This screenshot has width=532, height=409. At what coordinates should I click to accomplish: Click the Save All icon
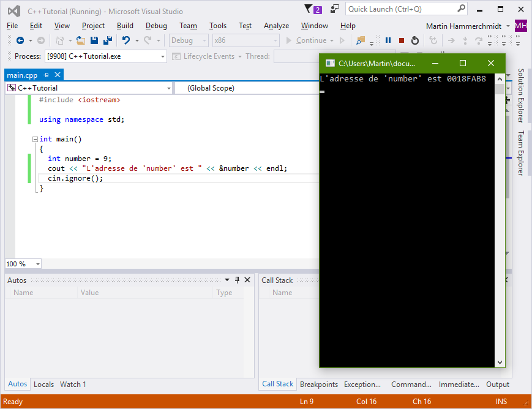click(x=108, y=41)
